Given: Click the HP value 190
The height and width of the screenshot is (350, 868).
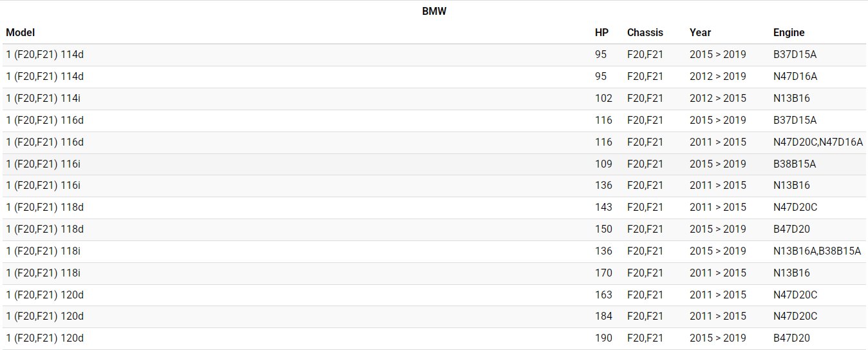Looking at the screenshot, I should [603, 338].
